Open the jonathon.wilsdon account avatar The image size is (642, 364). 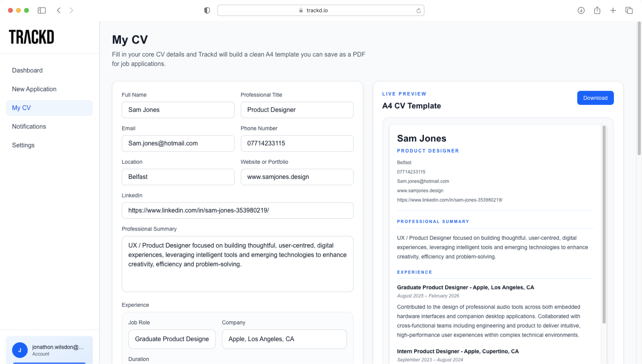[20, 350]
